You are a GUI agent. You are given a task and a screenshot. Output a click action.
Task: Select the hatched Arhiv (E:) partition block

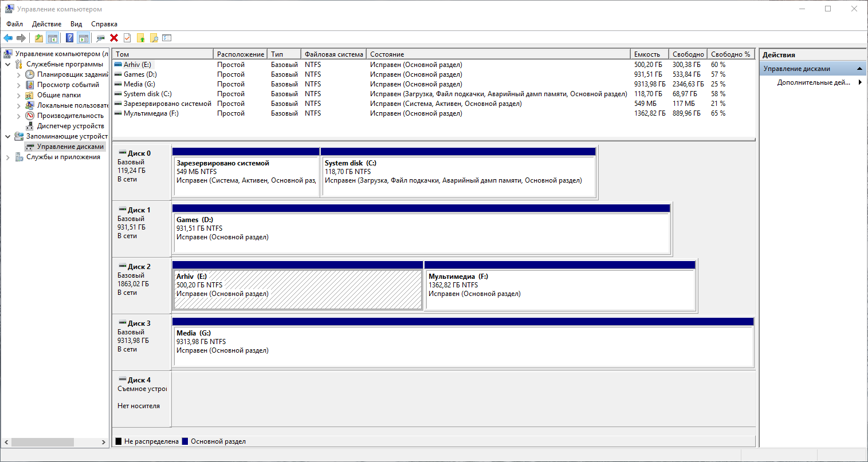coord(297,286)
